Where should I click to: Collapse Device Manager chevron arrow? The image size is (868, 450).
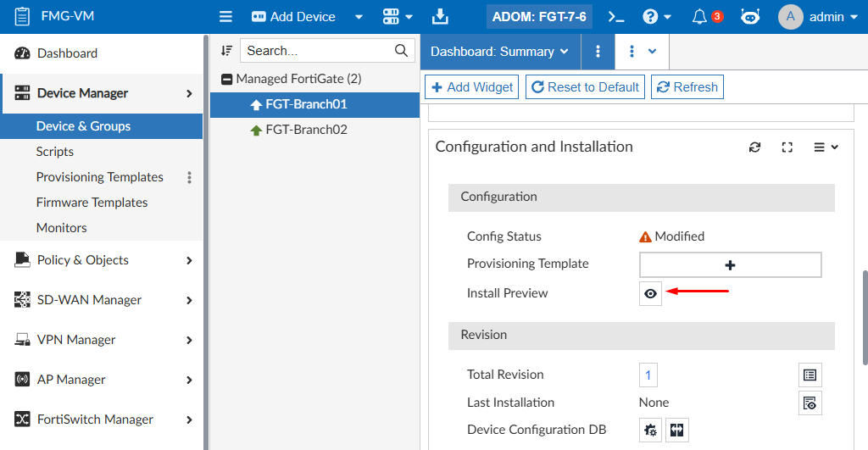point(189,93)
